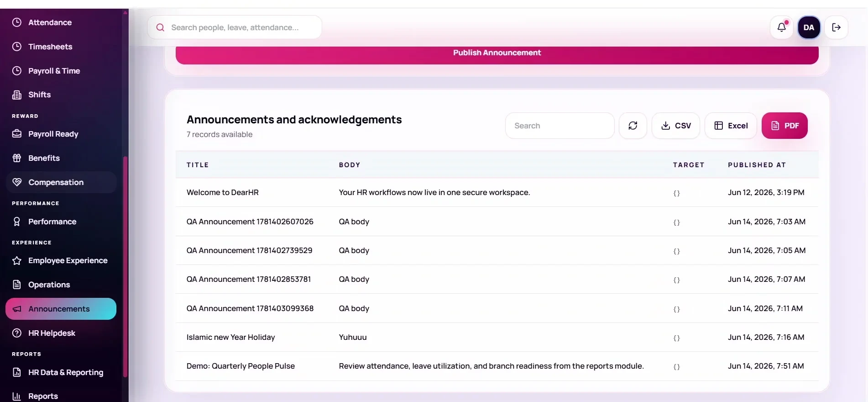The width and height of the screenshot is (868, 402).
Task: Open the DA user avatar
Action: point(809,27)
